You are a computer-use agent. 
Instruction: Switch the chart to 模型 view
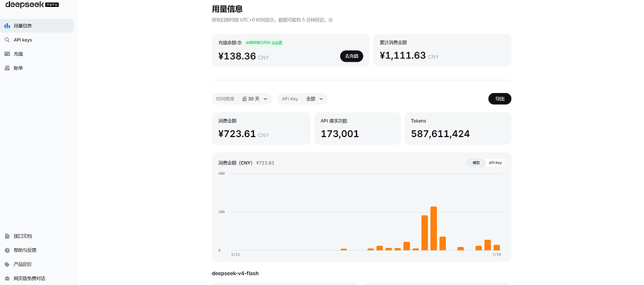click(476, 162)
